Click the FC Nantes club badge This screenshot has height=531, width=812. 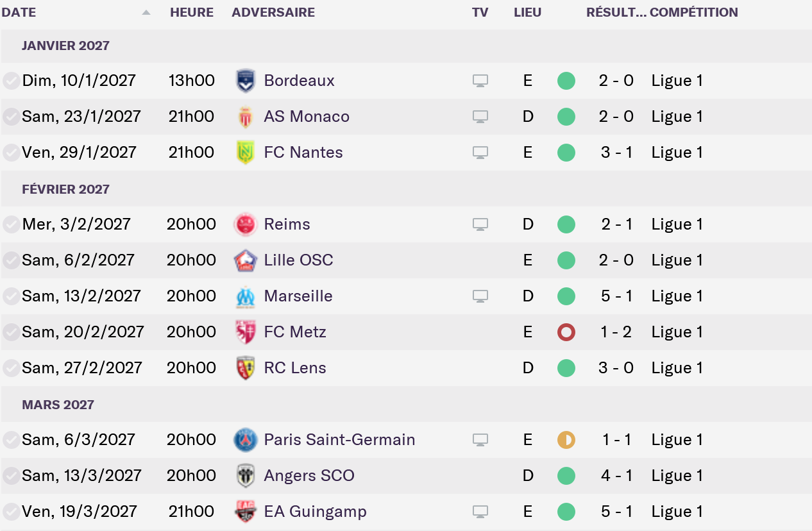click(x=245, y=153)
